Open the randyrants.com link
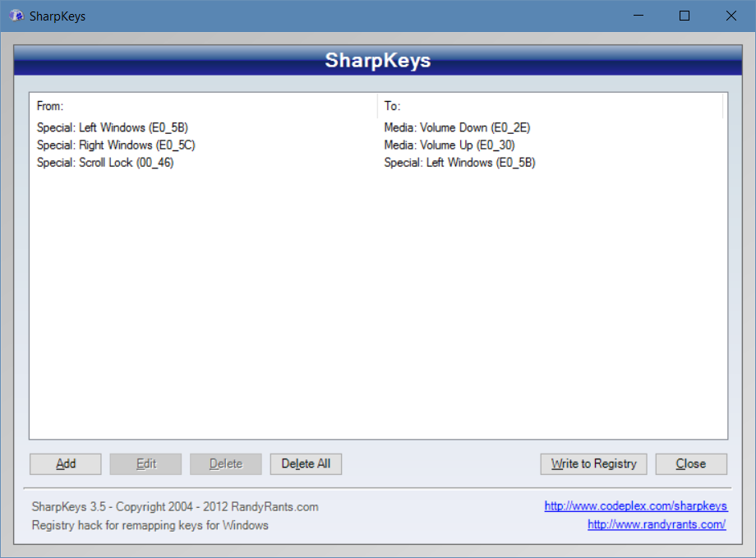The width and height of the screenshot is (756, 558). click(x=657, y=524)
